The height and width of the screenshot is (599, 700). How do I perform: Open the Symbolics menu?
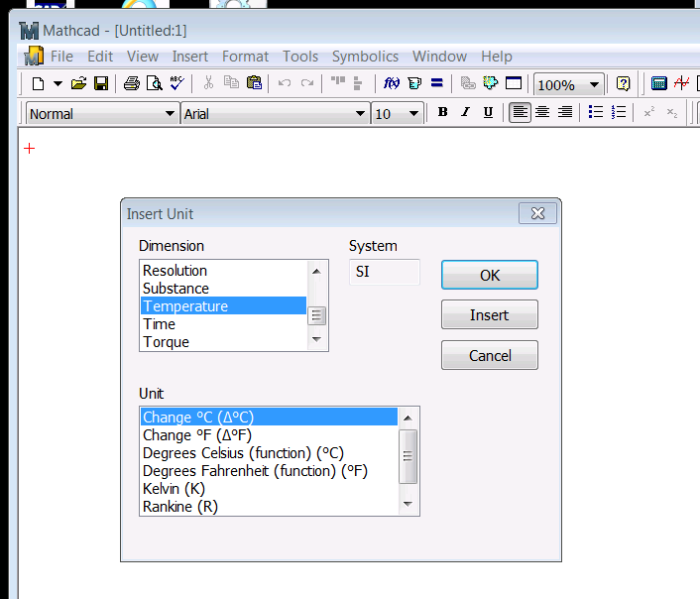coord(365,57)
